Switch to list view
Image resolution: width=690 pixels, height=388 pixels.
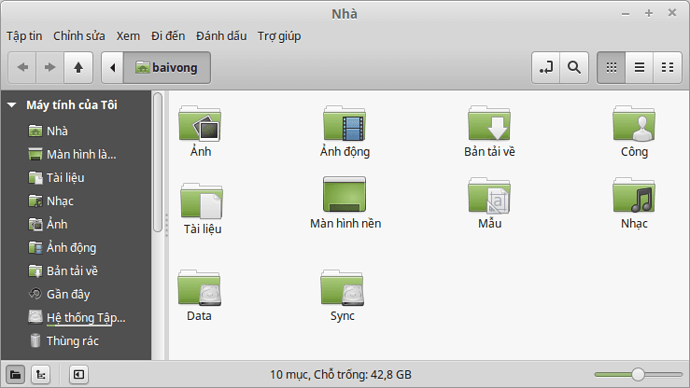coord(639,67)
